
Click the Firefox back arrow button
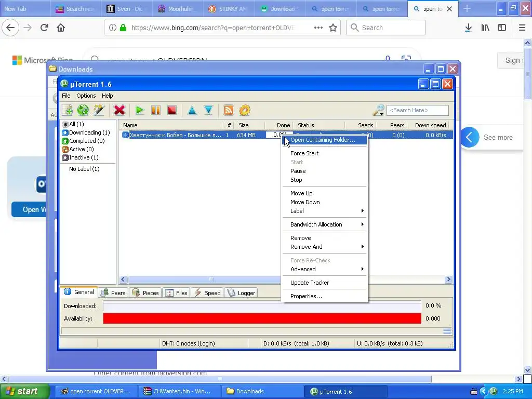click(10, 28)
